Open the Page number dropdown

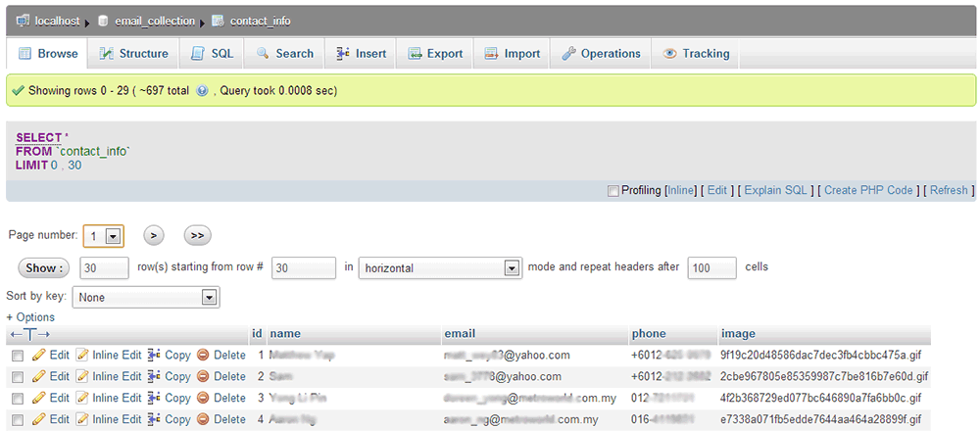pyautogui.click(x=113, y=236)
